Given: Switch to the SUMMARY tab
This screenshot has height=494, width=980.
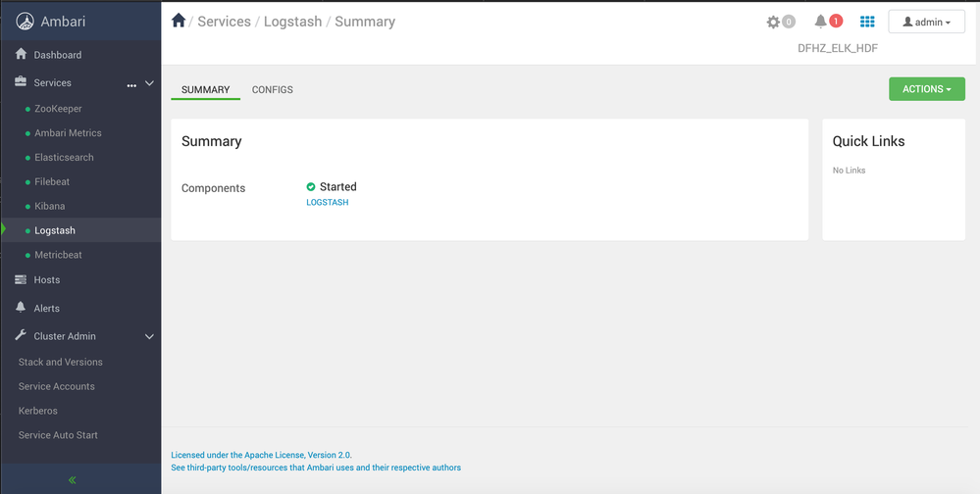Looking at the screenshot, I should coord(206,90).
